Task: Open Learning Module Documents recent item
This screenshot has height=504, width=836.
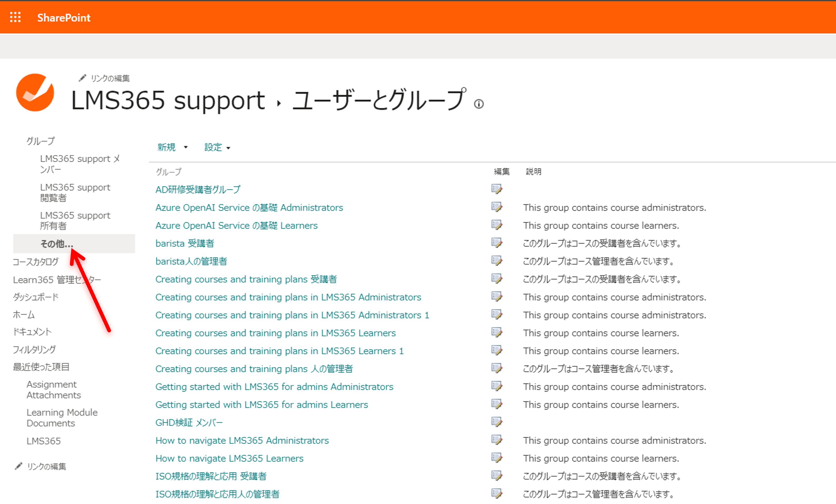Action: (x=62, y=418)
